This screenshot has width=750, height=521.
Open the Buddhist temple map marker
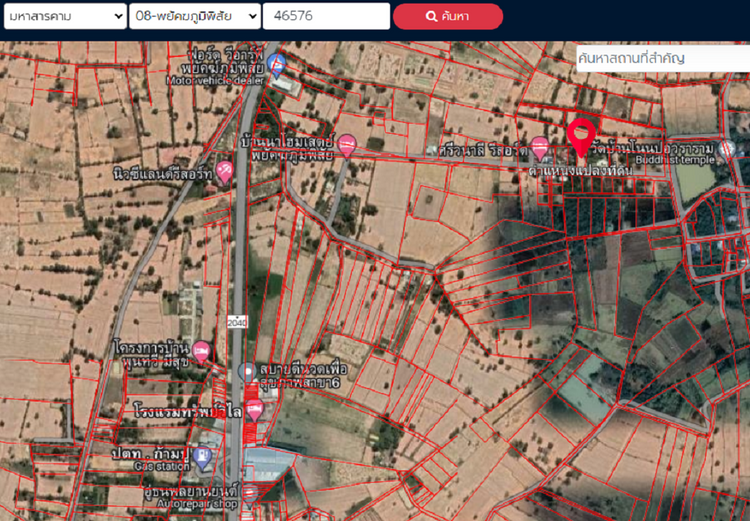tap(728, 150)
